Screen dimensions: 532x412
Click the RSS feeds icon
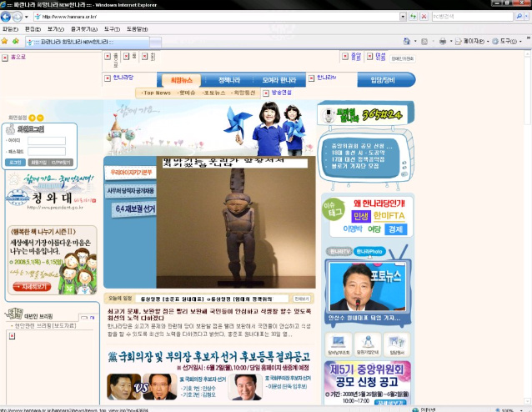point(424,42)
